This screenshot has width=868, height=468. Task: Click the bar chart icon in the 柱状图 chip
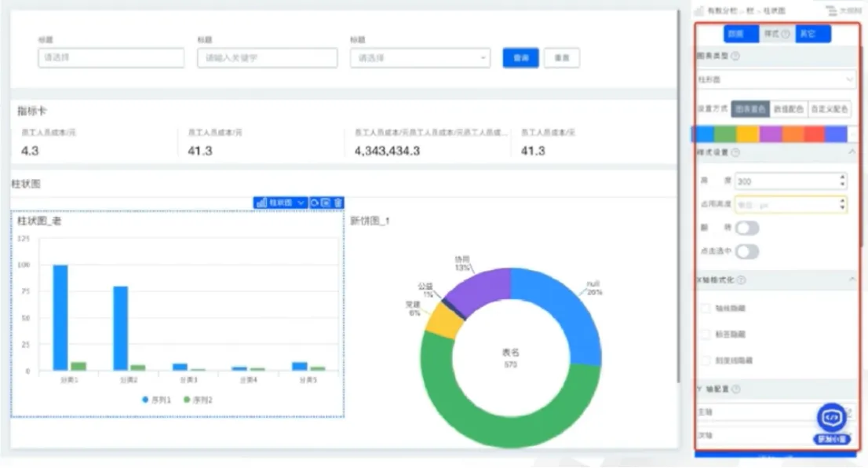262,203
